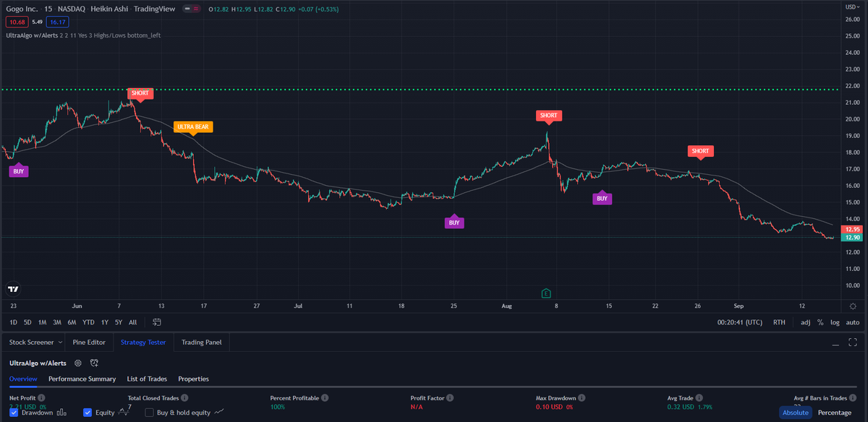This screenshot has height=422, width=868.
Task: Show info for Avg Trade
Action: (699, 398)
